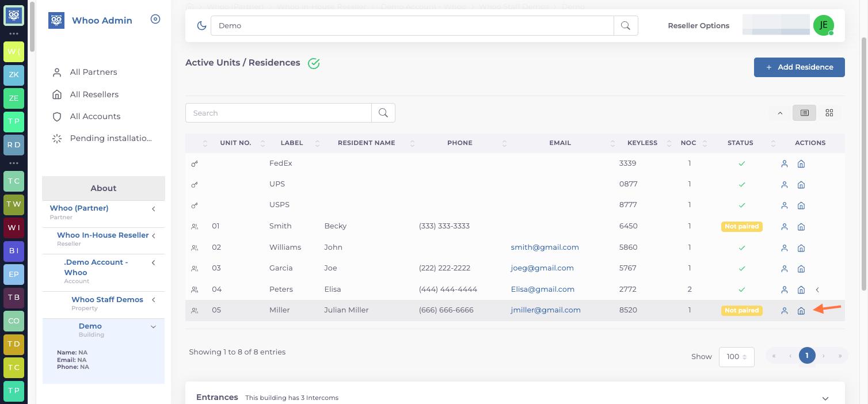Open the Show 100 entries dropdown
This screenshot has width=868, height=404.
tap(736, 357)
